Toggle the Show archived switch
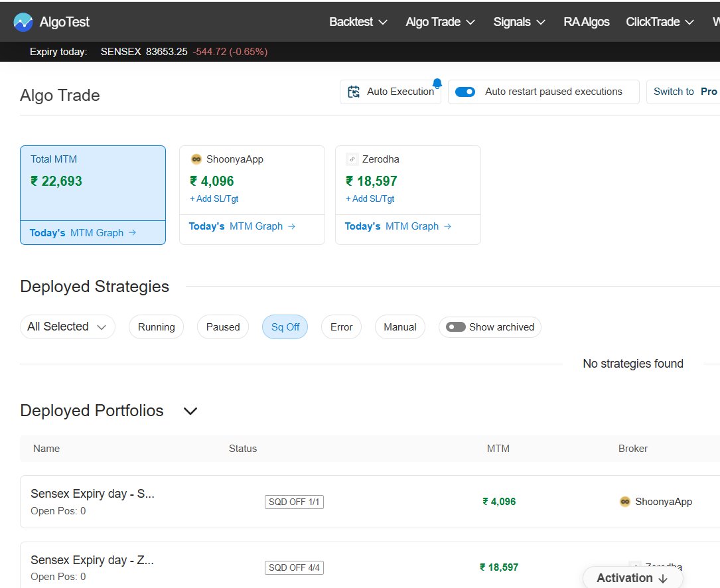This screenshot has height=588, width=720. pos(455,327)
